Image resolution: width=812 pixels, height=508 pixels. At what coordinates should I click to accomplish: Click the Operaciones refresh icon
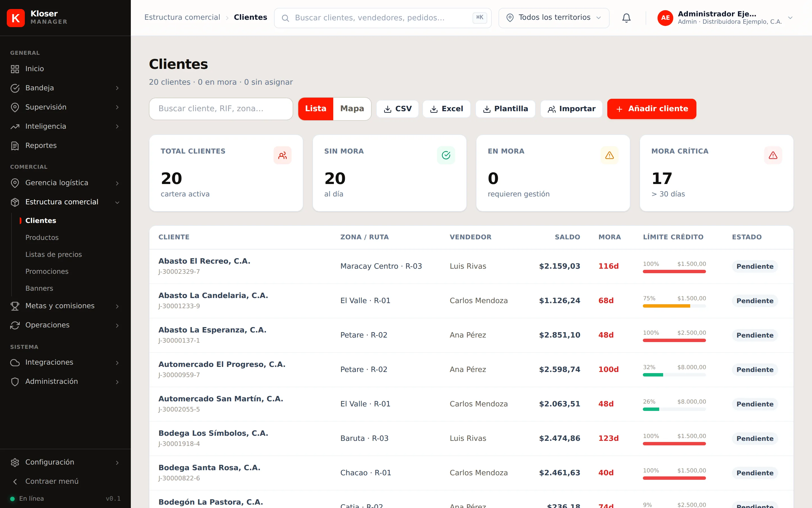(15, 325)
